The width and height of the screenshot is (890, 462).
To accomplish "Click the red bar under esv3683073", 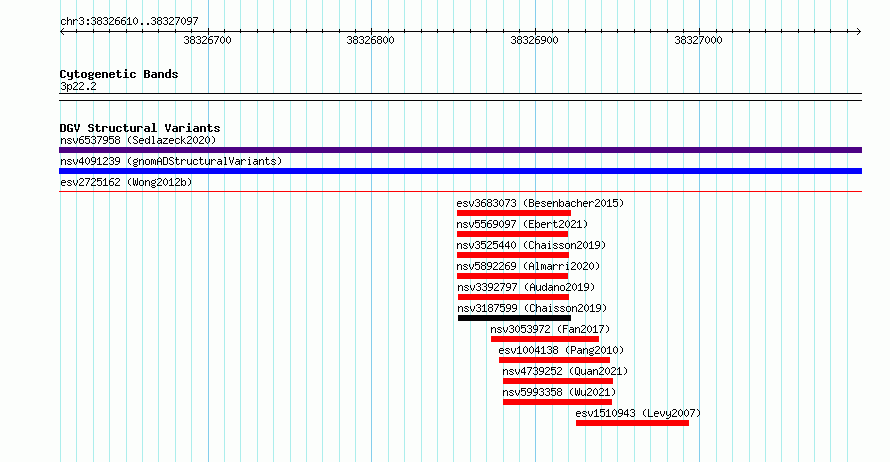I will coord(514,213).
